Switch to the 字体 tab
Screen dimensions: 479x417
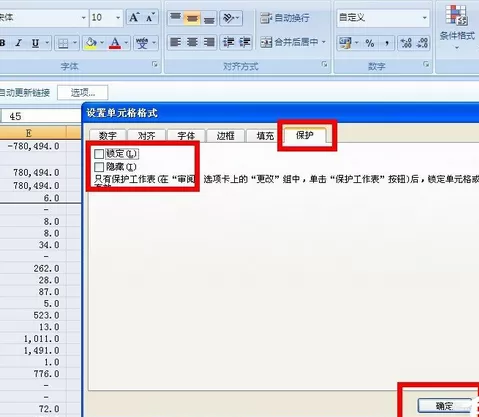click(x=186, y=135)
